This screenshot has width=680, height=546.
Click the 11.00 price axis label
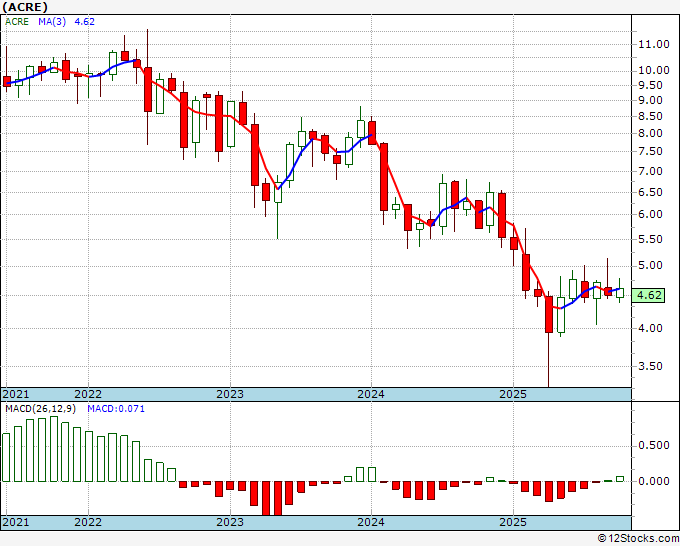(x=654, y=44)
